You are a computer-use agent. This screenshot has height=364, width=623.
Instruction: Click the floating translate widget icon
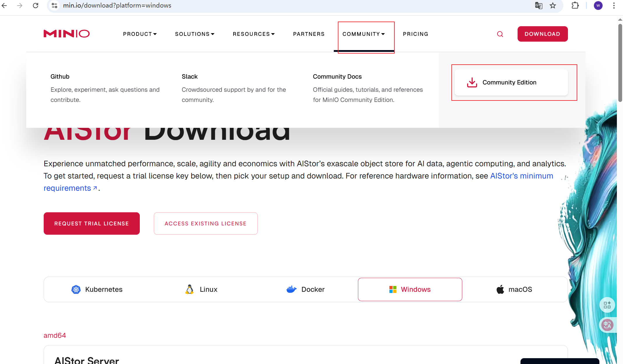pos(607,325)
